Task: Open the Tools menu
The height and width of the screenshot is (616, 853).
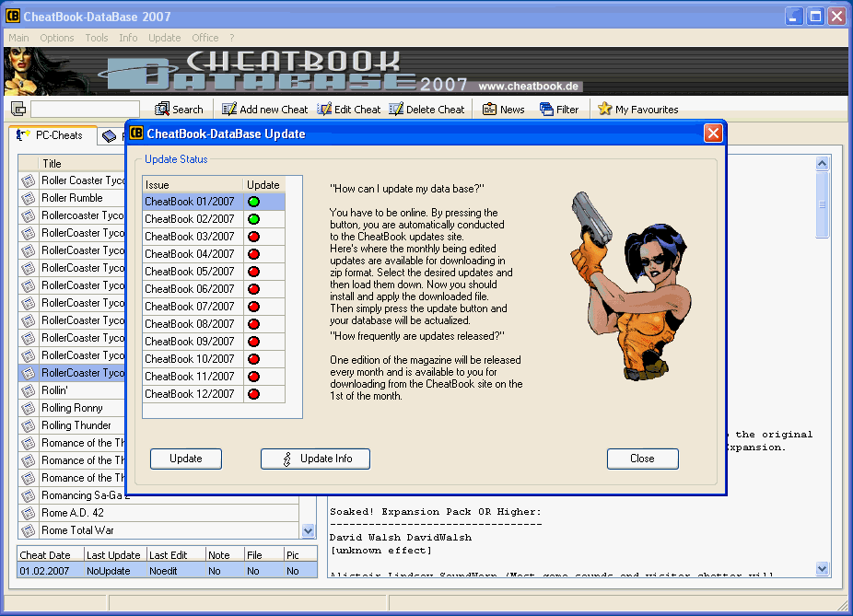Action: [x=97, y=38]
